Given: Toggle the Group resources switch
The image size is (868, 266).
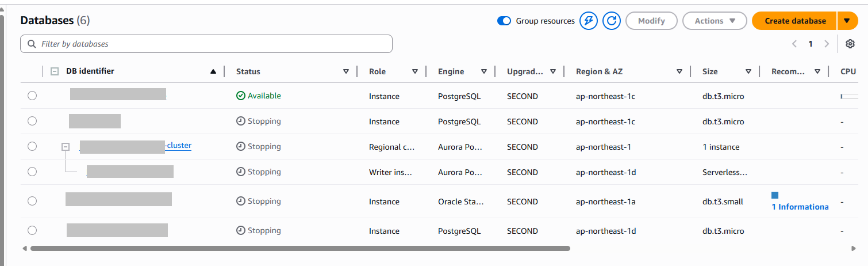Looking at the screenshot, I should click(x=504, y=21).
